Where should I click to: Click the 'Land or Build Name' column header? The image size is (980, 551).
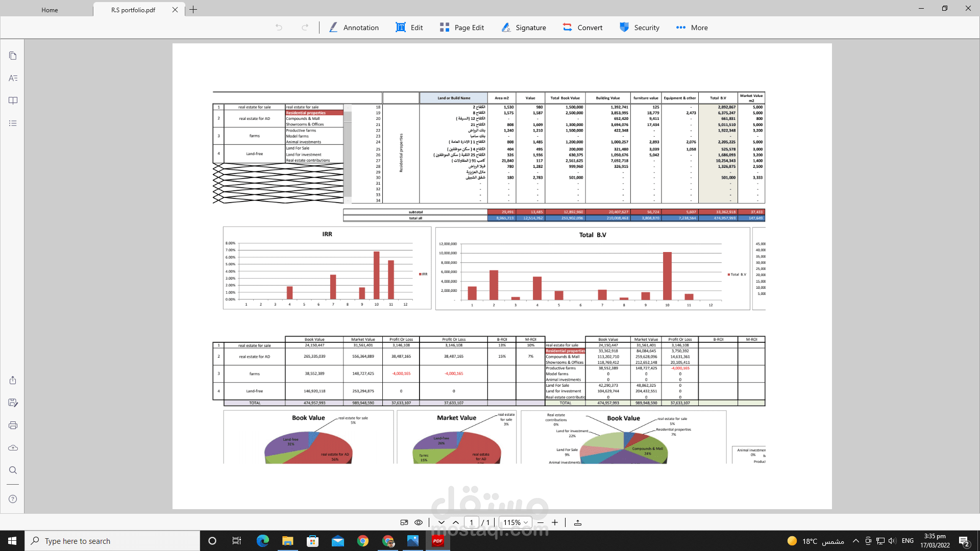[454, 98]
